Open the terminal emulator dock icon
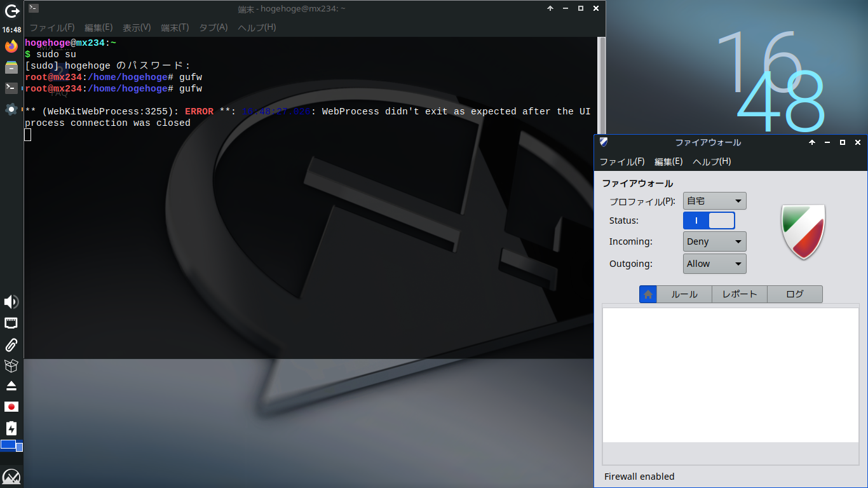868x488 pixels. point(10,88)
